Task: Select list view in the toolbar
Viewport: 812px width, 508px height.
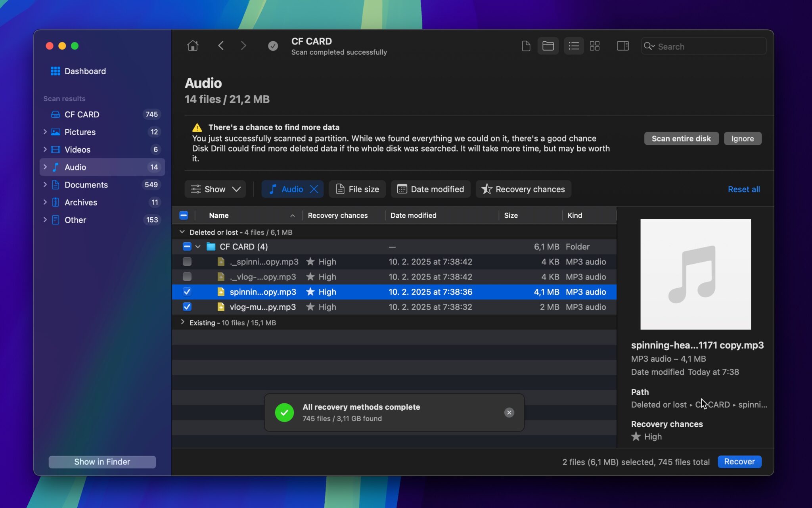Action: pos(574,46)
